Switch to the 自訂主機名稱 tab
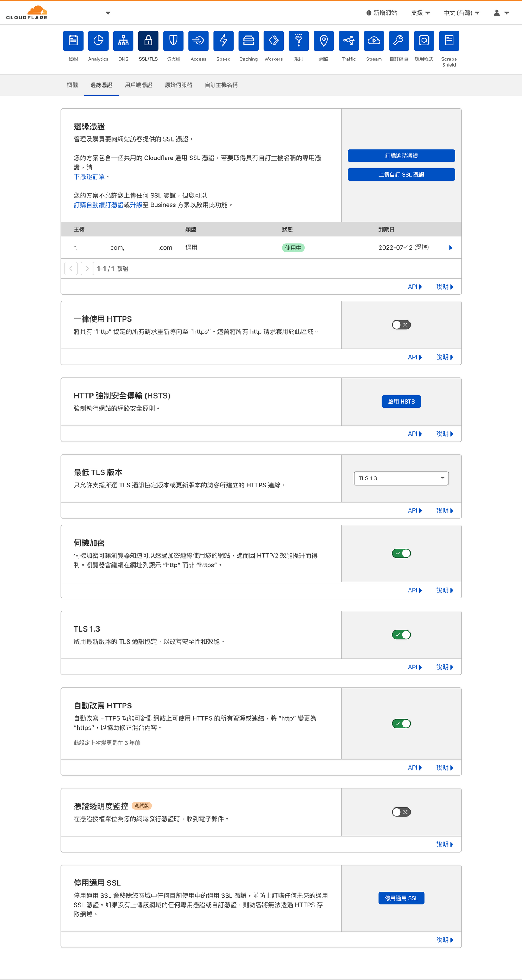522x980 pixels. coord(221,85)
